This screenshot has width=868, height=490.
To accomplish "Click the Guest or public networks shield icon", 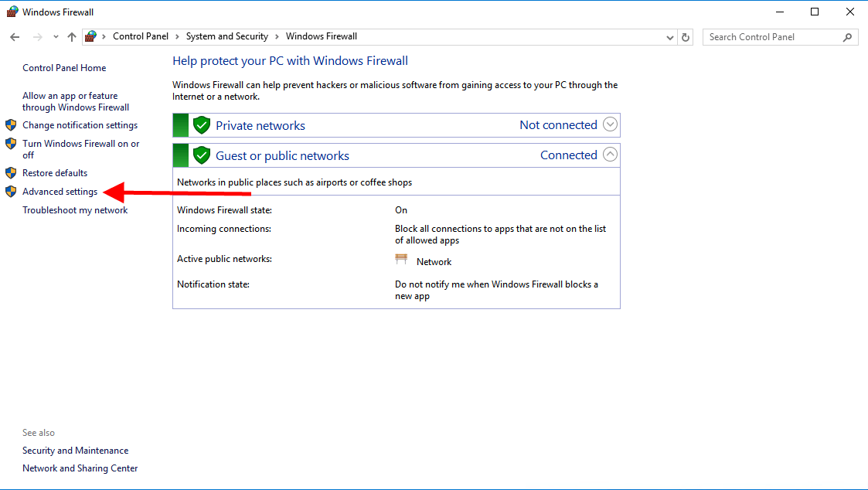I will point(202,155).
